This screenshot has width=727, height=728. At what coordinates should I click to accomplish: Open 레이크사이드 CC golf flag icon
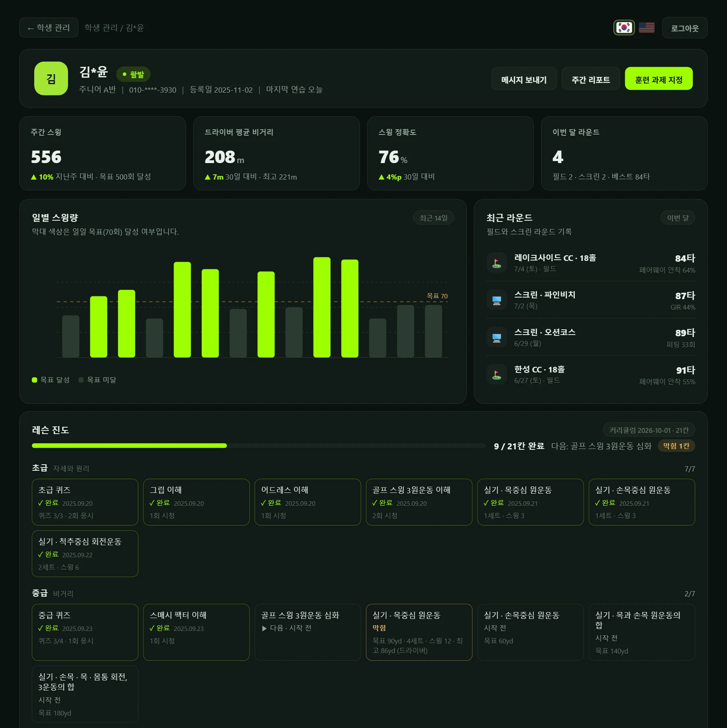click(497, 263)
